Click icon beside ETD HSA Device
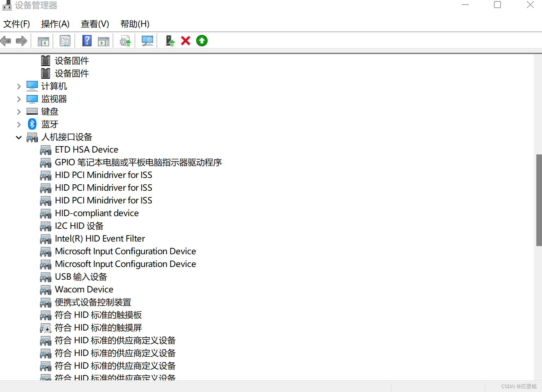 point(46,150)
